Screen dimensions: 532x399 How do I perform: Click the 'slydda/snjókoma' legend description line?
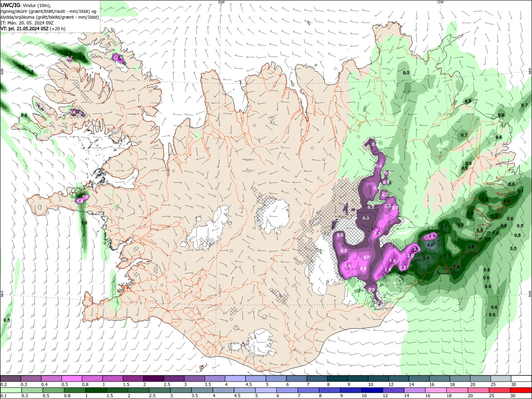click(x=50, y=17)
